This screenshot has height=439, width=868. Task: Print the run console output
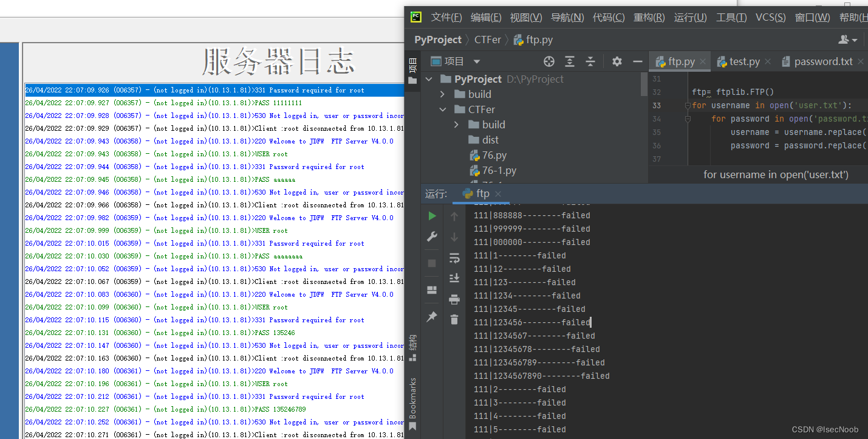pos(454,299)
